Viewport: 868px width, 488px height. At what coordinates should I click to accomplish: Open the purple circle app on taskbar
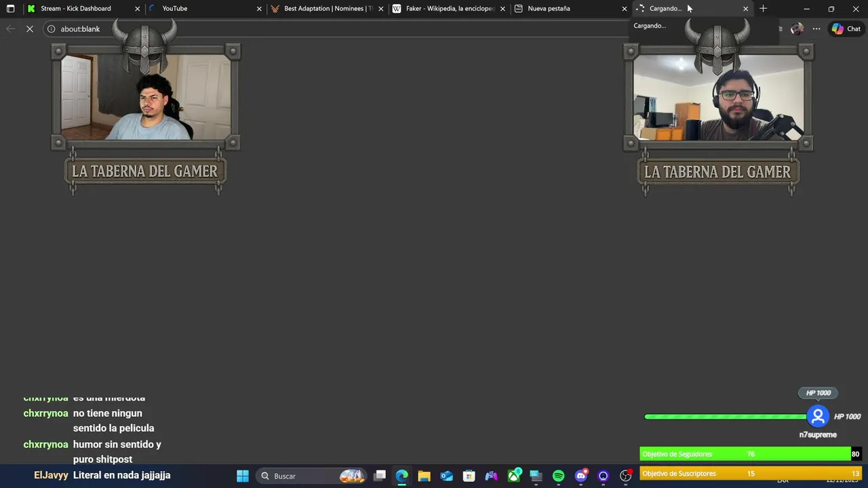(x=604, y=476)
